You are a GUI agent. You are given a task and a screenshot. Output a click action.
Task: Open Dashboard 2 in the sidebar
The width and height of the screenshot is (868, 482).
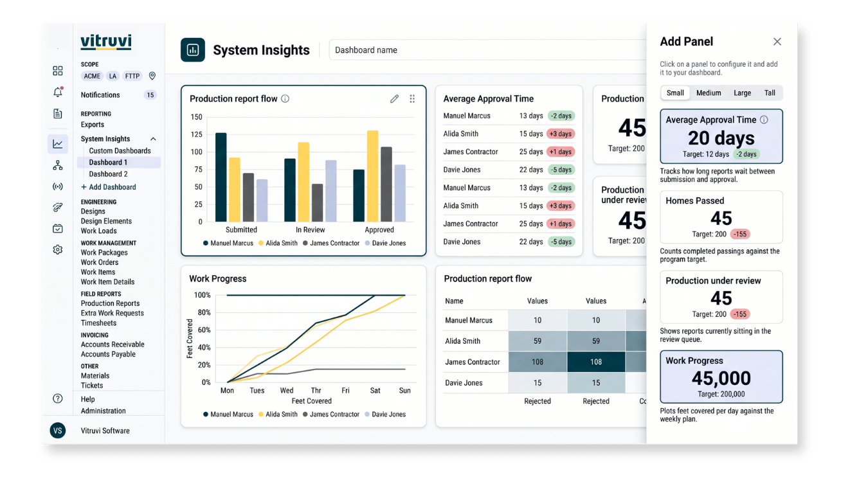(108, 174)
